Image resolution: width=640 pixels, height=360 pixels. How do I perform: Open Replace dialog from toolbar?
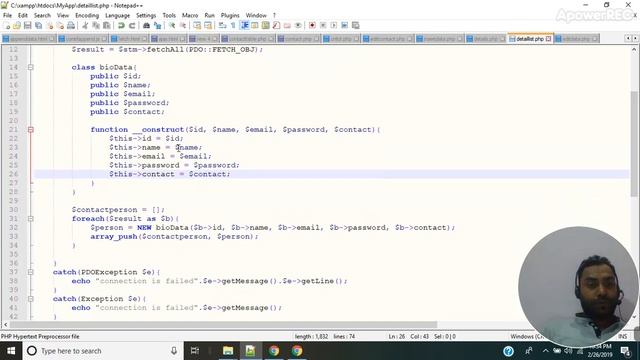(158, 25)
